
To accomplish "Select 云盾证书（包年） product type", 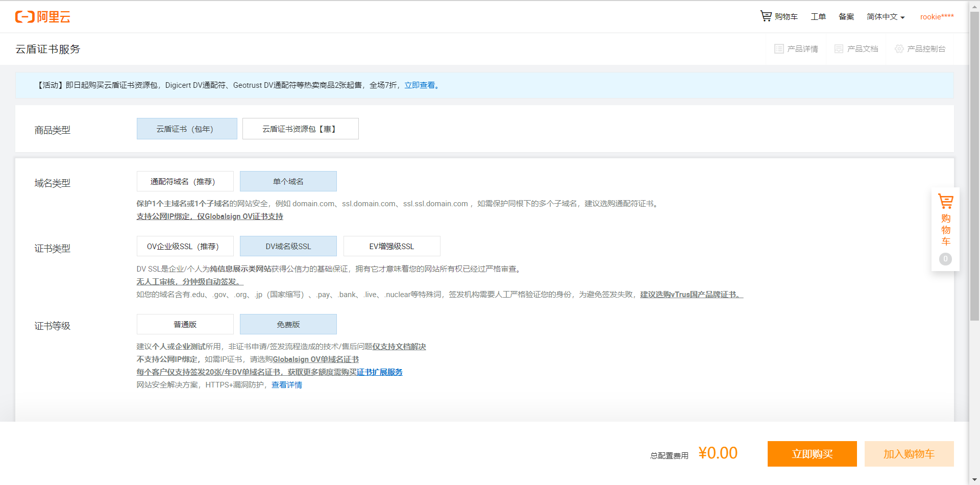I will coord(187,129).
